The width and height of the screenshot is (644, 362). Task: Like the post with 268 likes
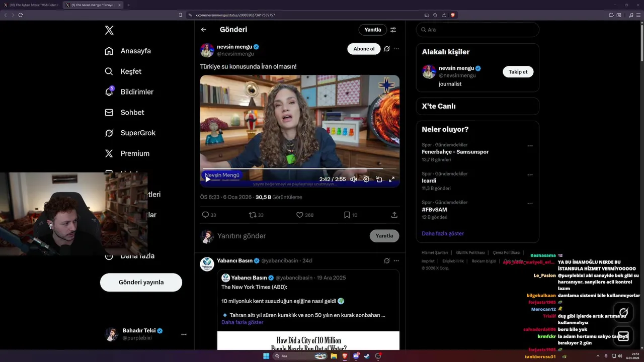coord(300,215)
